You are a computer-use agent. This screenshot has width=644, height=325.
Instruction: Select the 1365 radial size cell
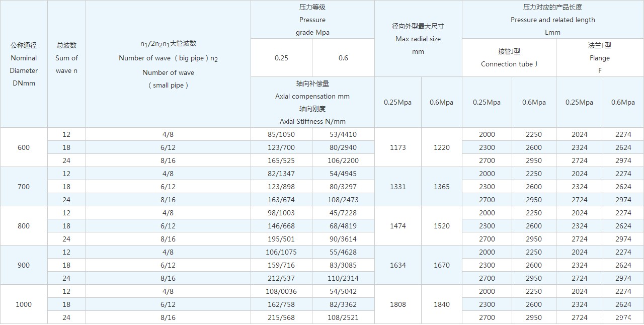[x=441, y=187]
